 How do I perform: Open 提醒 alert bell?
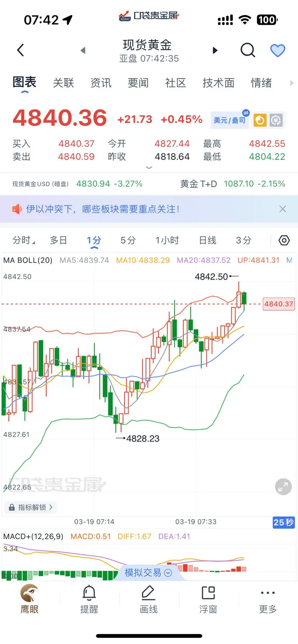89,599
